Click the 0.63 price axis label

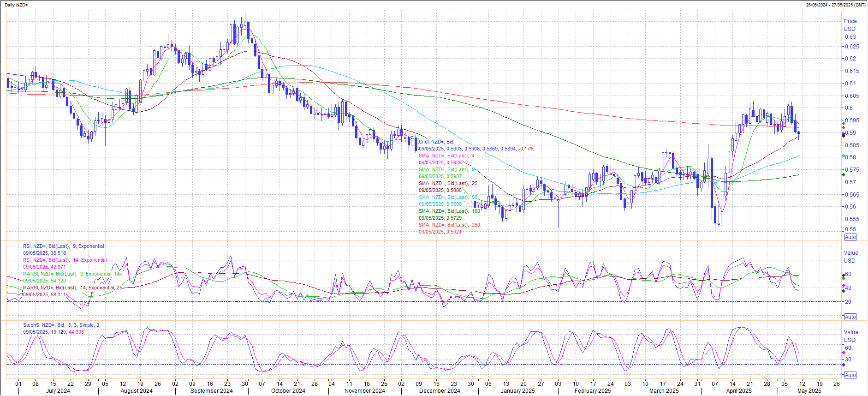click(x=850, y=37)
